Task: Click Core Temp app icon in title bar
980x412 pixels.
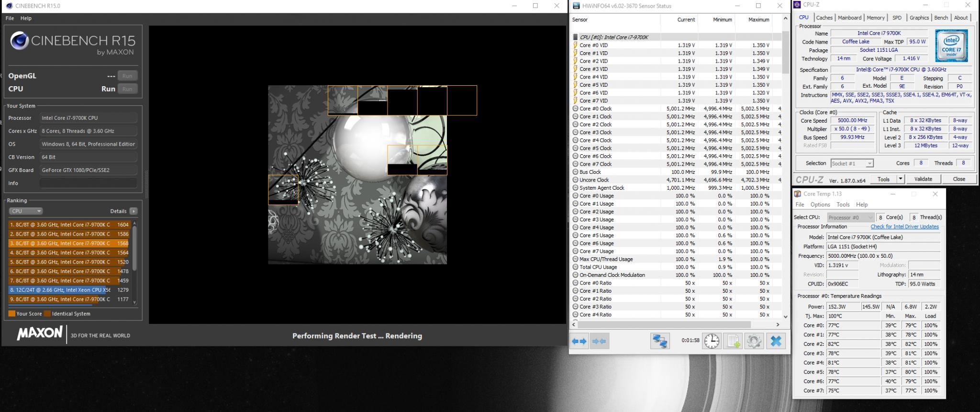Action: pyautogui.click(x=798, y=194)
